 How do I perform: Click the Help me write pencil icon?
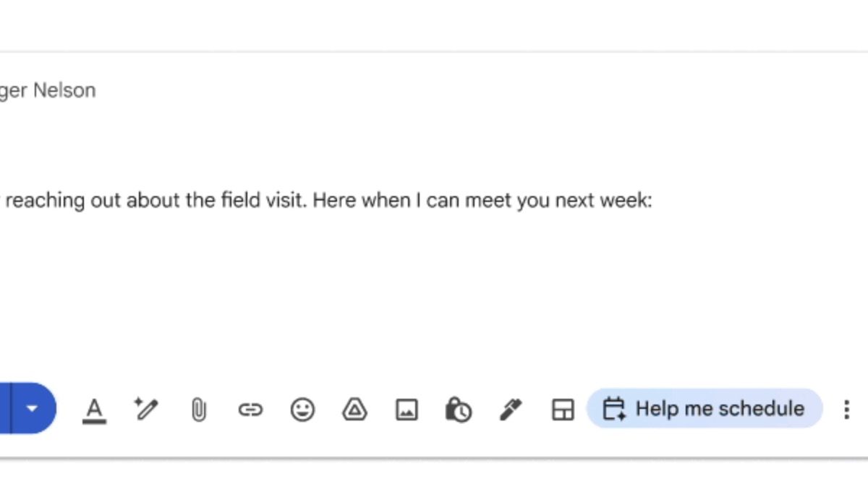[x=147, y=410]
